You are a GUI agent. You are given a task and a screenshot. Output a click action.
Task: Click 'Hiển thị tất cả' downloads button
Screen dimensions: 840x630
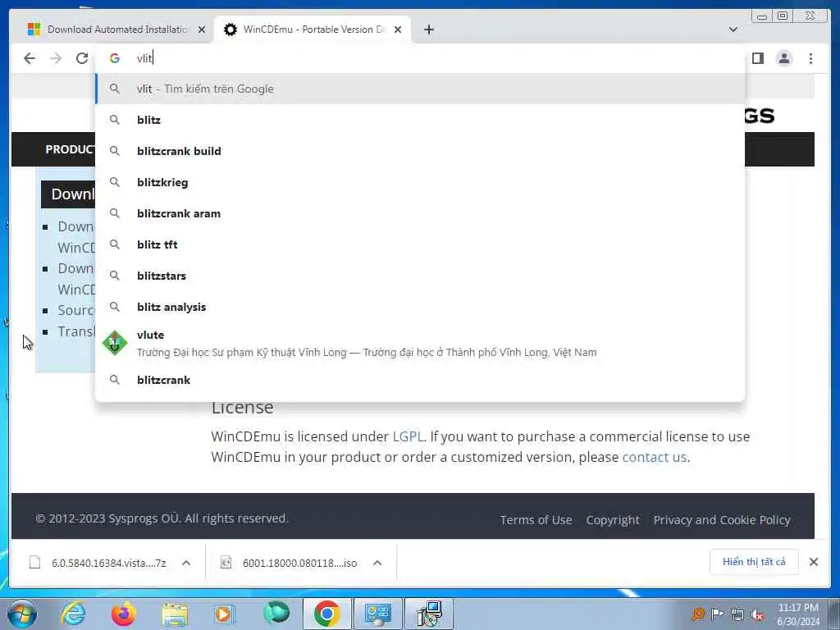(754, 562)
